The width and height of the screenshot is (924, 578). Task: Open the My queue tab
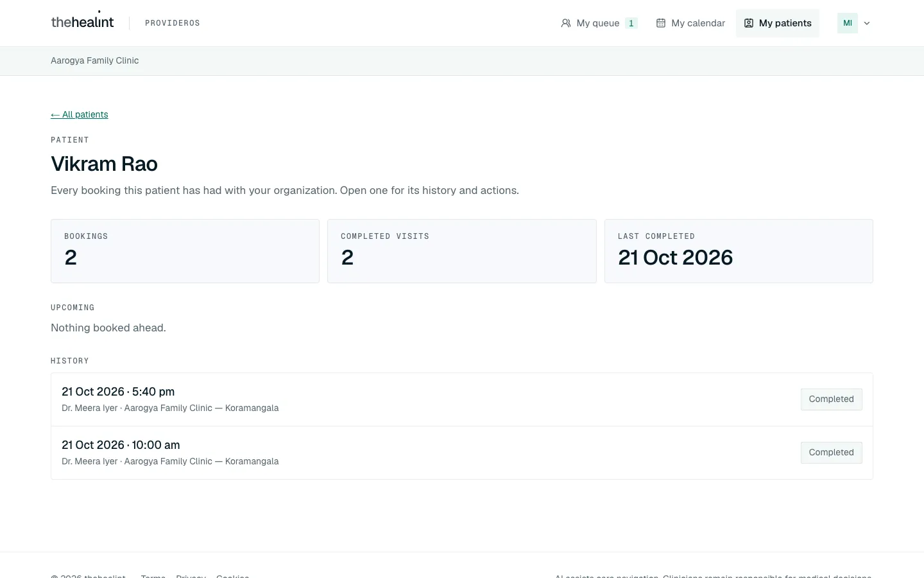pyautogui.click(x=599, y=23)
